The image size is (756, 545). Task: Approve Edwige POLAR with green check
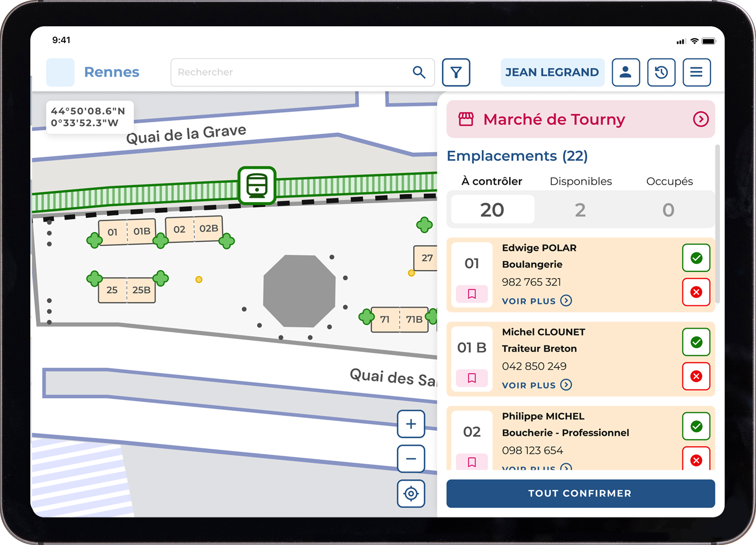(x=696, y=258)
